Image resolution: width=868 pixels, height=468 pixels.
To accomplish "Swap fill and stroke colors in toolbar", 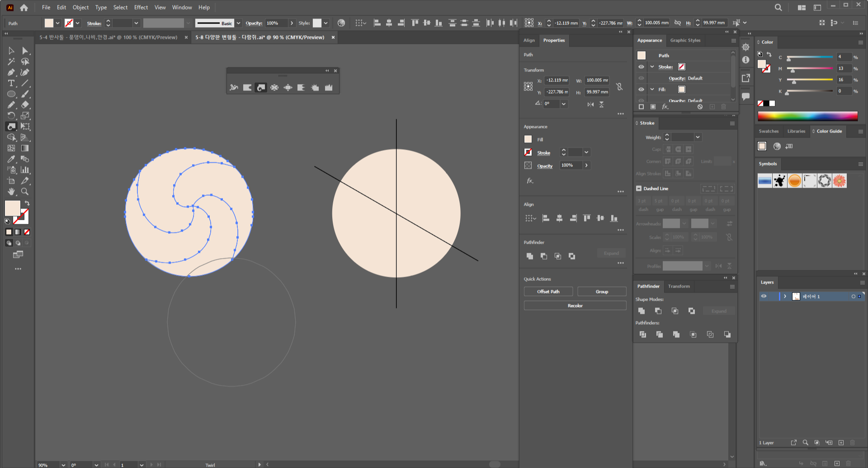I will (x=27, y=203).
